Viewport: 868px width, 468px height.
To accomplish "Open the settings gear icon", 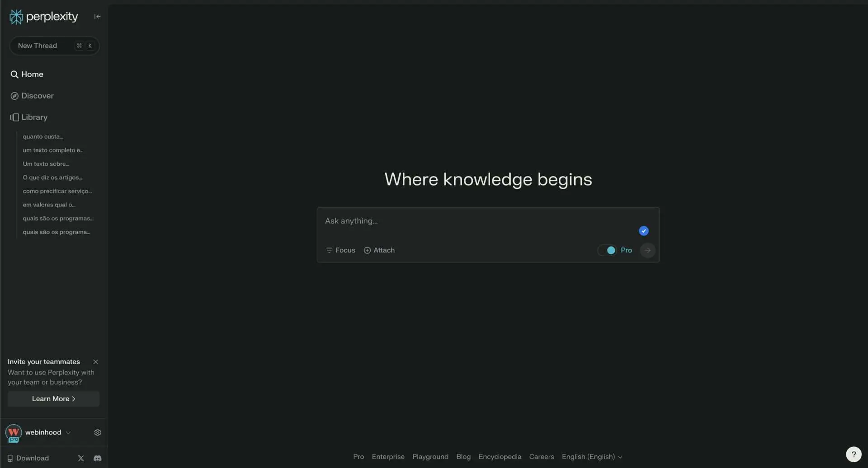I will 97,432.
